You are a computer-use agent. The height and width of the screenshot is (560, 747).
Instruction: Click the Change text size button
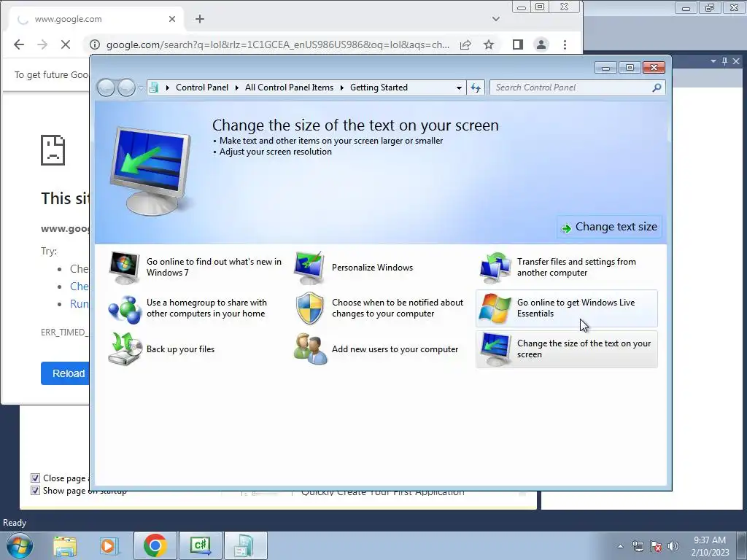click(x=609, y=227)
